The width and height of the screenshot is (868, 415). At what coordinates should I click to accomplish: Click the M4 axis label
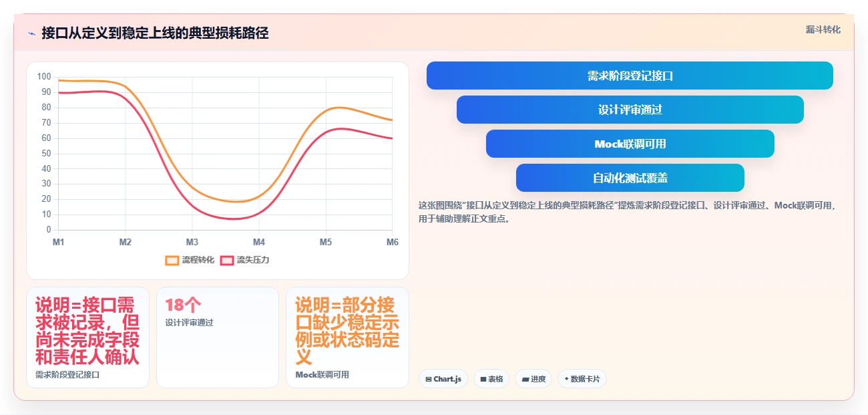[x=259, y=242]
